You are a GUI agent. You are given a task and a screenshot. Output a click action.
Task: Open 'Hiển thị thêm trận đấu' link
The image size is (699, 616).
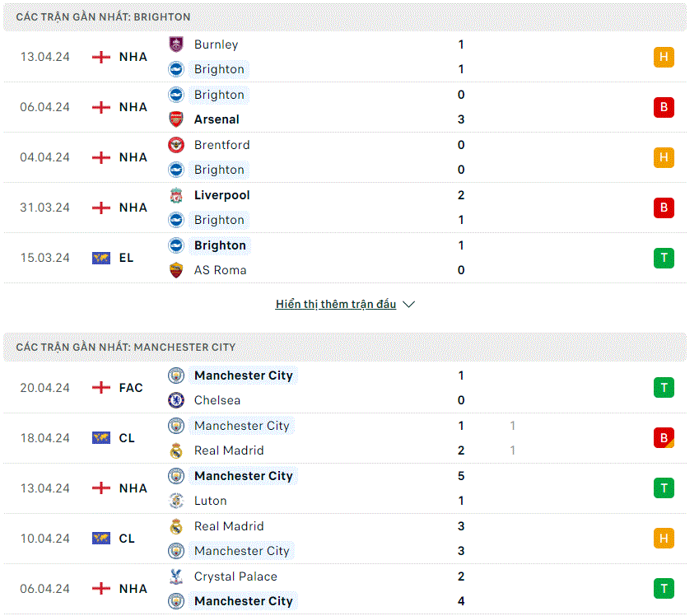[336, 304]
